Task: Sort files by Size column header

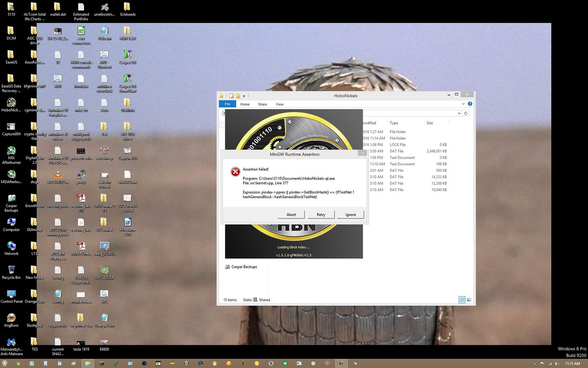Action: click(x=430, y=123)
